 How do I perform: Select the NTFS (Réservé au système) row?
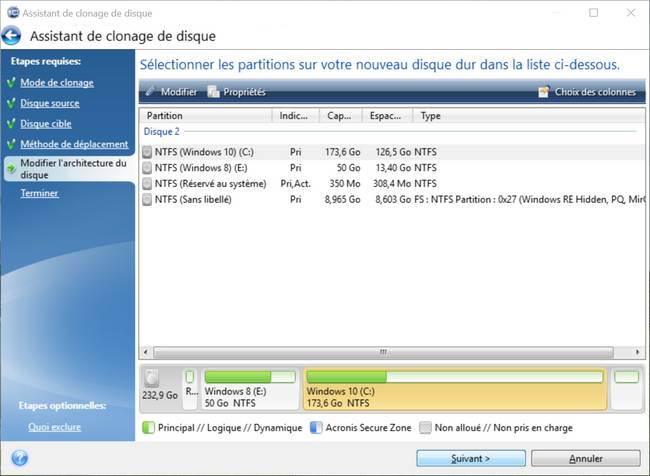click(x=392, y=184)
